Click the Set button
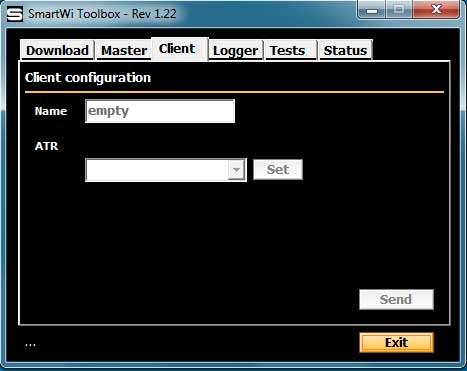The image size is (467, 371). (278, 170)
